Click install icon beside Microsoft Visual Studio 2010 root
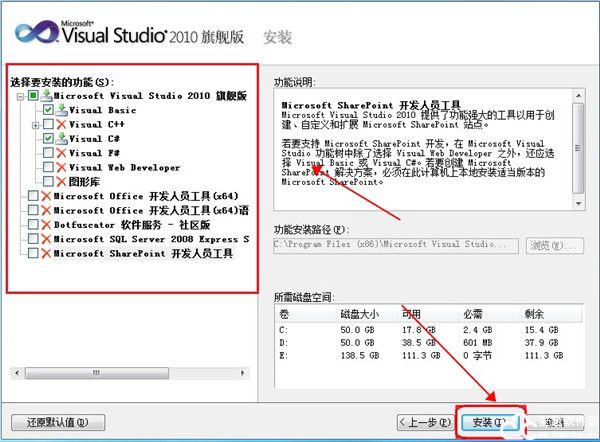Screen dimensions: 600x442 coord(46,96)
